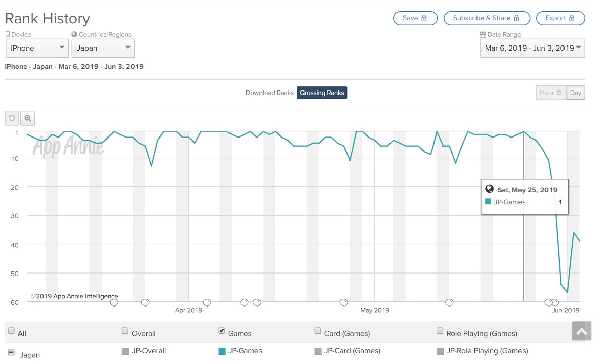The image size is (607, 364).
Task: Select the Day granularity toggle
Action: [575, 93]
